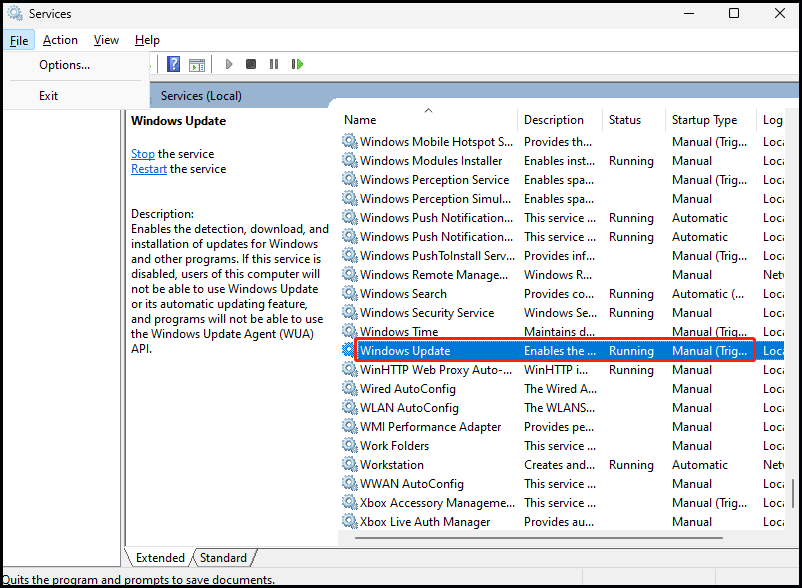Click gear icon next to WinHTTP Web Proxy Auto
The height and width of the screenshot is (588, 802).
350,369
